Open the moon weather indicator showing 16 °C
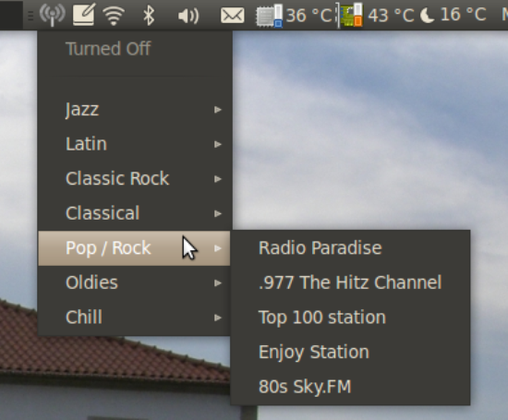 pos(427,15)
